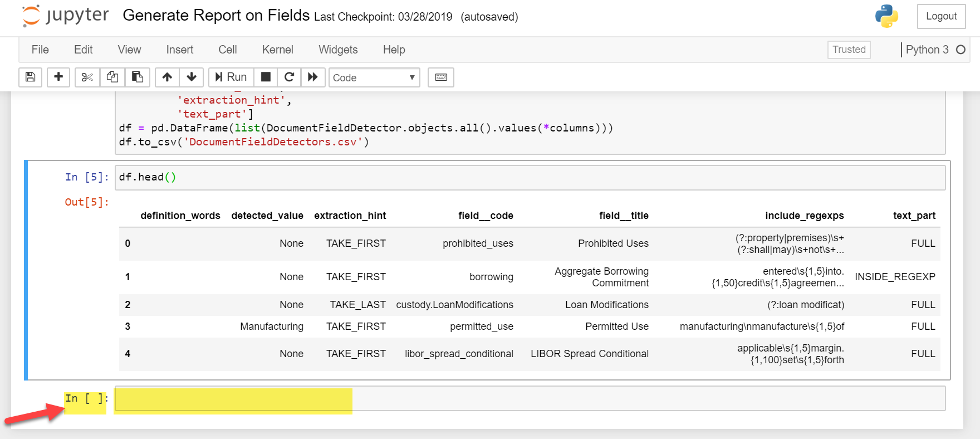Cut selected cells with scissors icon
The height and width of the screenshot is (439, 980).
pos(87,77)
